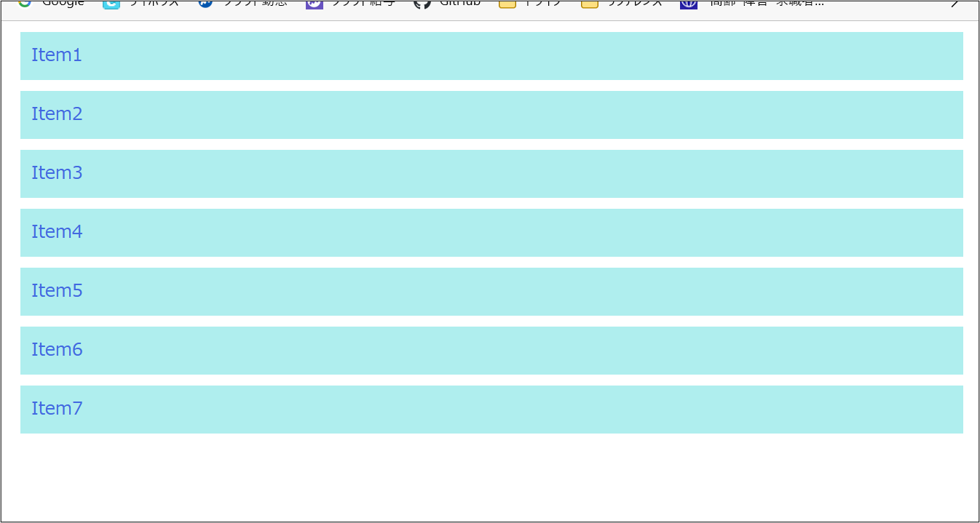The height and width of the screenshot is (523, 980).
Task: Open the second yellow bookmark folder
Action: 590,4
